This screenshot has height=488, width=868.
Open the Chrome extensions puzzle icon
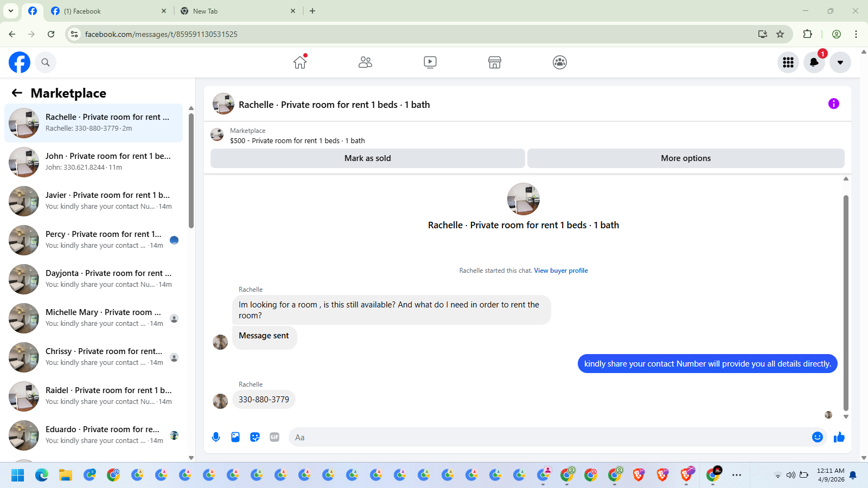[x=807, y=34]
